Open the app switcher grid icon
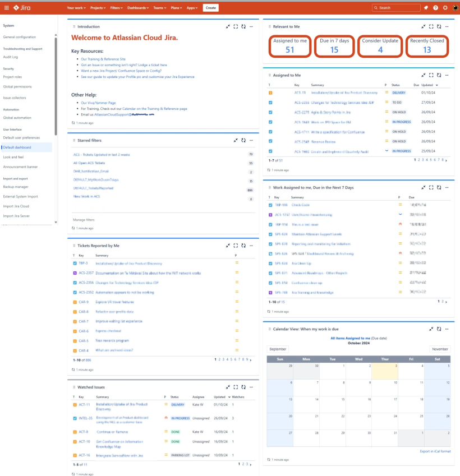The height and width of the screenshot is (476, 460). click(6, 8)
